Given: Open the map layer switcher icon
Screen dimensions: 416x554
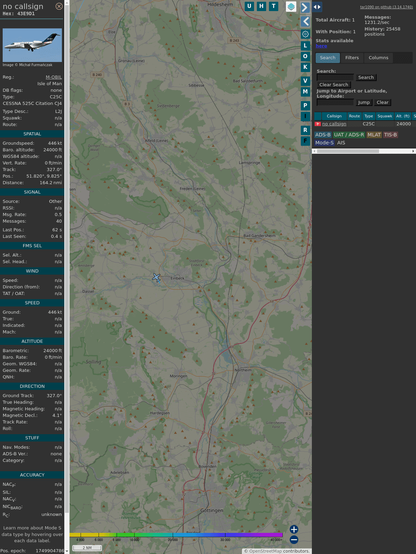Looking at the screenshot, I should coord(291,6).
